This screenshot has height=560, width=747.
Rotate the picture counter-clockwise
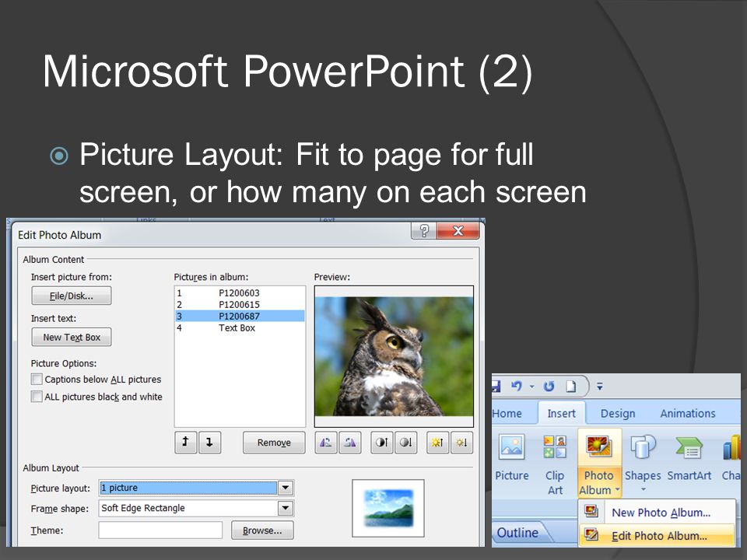[326, 443]
